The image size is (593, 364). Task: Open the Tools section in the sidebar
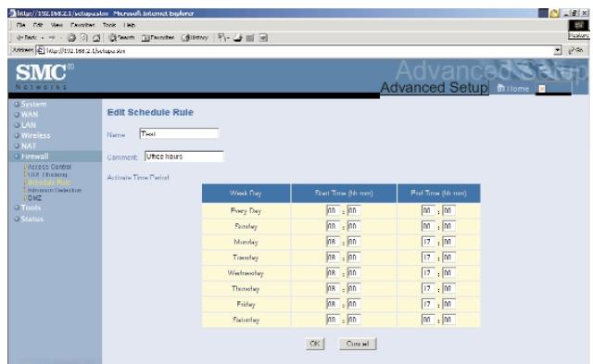point(31,207)
